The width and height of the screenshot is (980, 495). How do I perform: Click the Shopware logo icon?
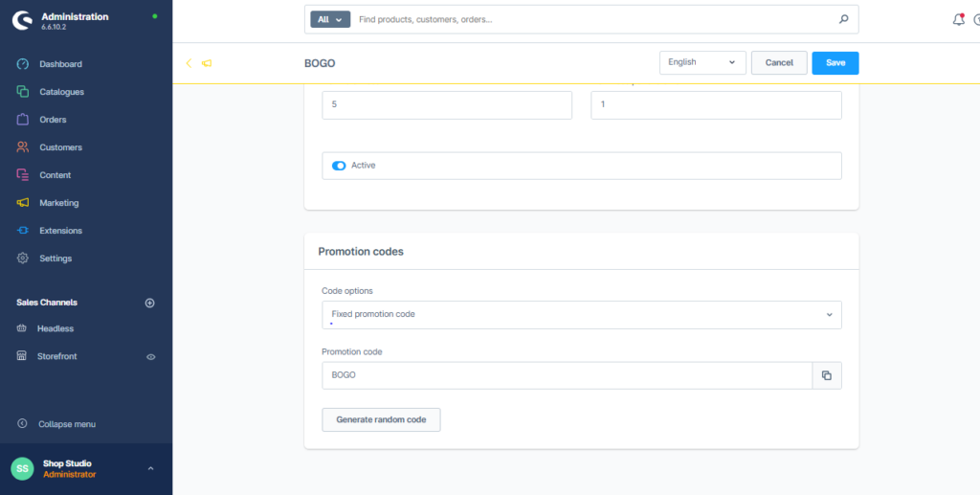(x=23, y=21)
